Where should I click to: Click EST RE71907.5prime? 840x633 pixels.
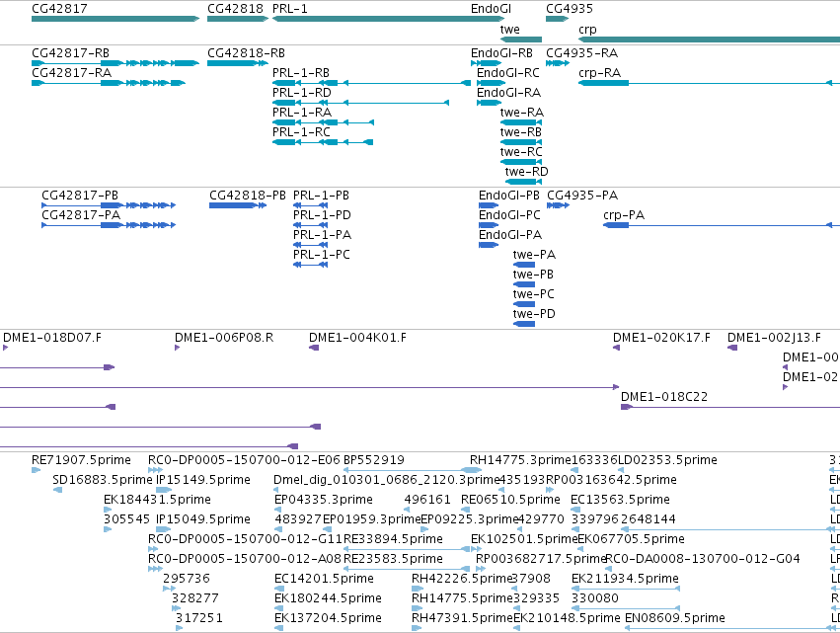pos(36,470)
